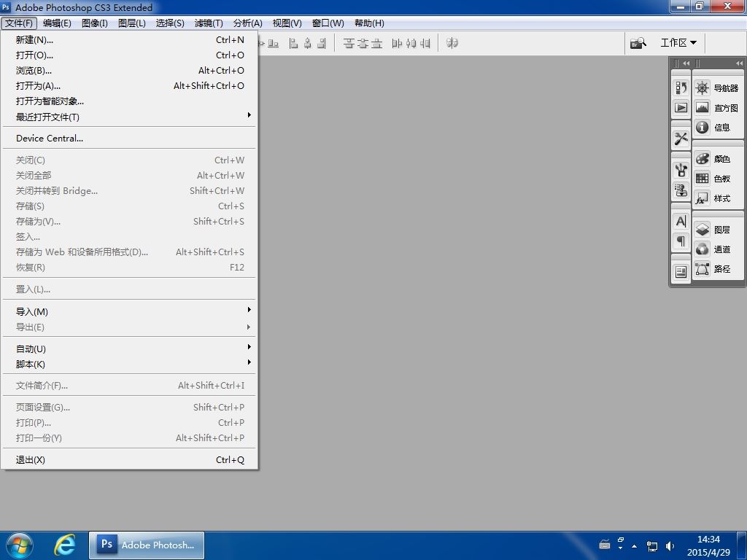747x560 pixels.
Task: Collapse the narrow icon dock with double arrows
Action: [686, 63]
